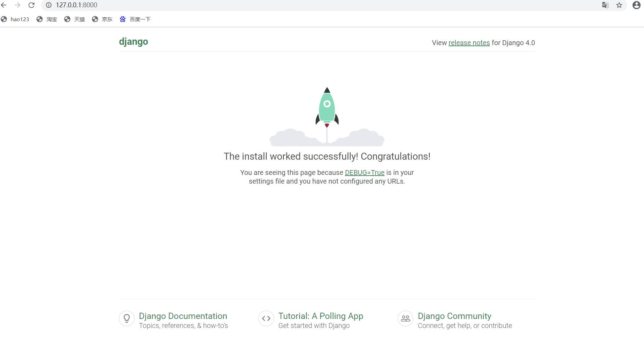Viewport: 644px width, 337px height.
Task: Open the user profile avatar icon
Action: point(636,5)
